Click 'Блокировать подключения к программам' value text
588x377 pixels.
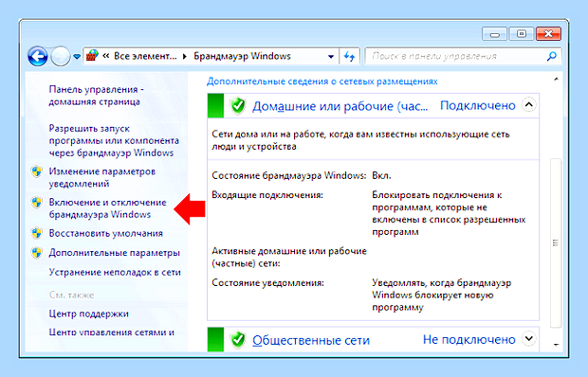click(449, 213)
